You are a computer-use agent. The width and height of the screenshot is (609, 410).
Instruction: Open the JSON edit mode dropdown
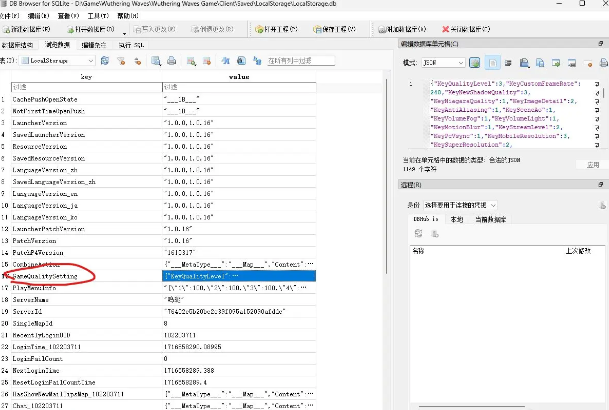click(444, 62)
